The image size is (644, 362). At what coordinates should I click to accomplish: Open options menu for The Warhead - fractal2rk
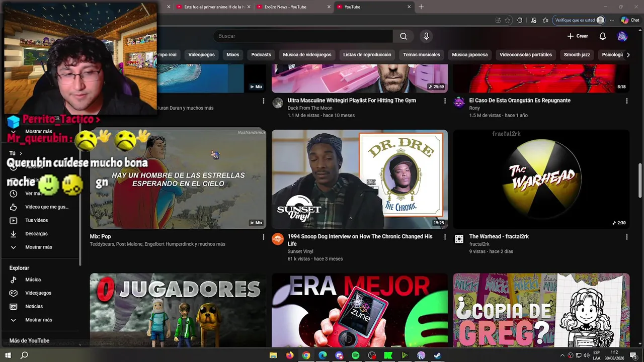coord(626,237)
